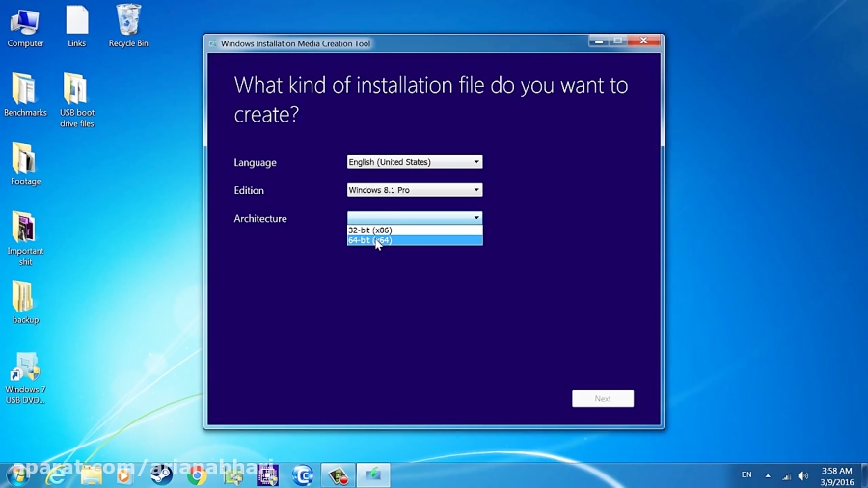Screen dimensions: 868x488
Task: Show hidden system tray icons
Action: click(x=768, y=475)
